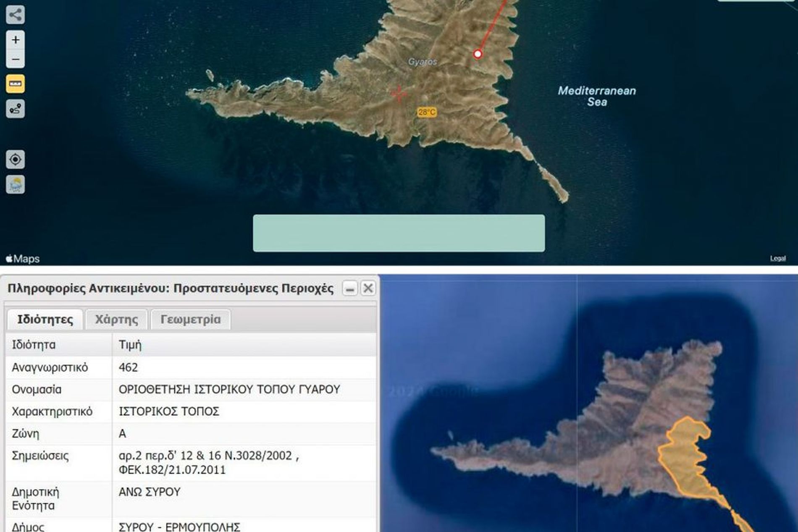Click the share icon on the map
The width and height of the screenshot is (798, 532).
pyautogui.click(x=15, y=15)
